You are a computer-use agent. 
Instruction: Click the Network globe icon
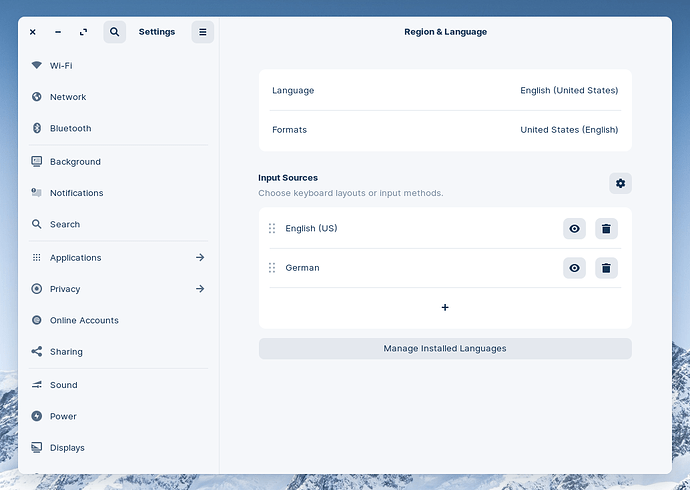pyautogui.click(x=37, y=96)
